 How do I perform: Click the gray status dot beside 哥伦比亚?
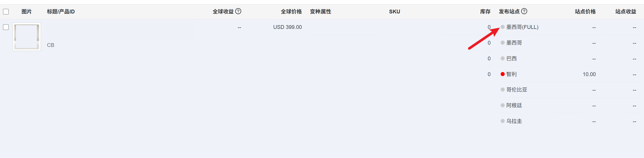tap(503, 90)
